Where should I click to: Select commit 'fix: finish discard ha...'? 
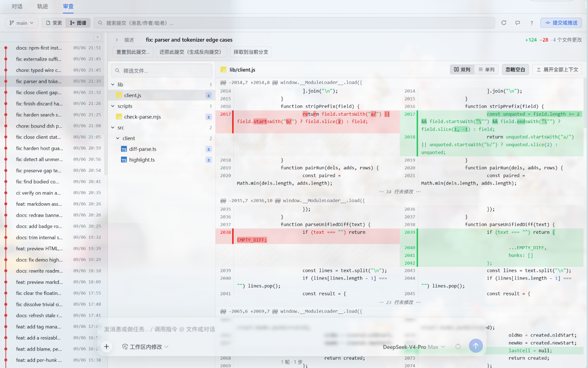pos(52,104)
